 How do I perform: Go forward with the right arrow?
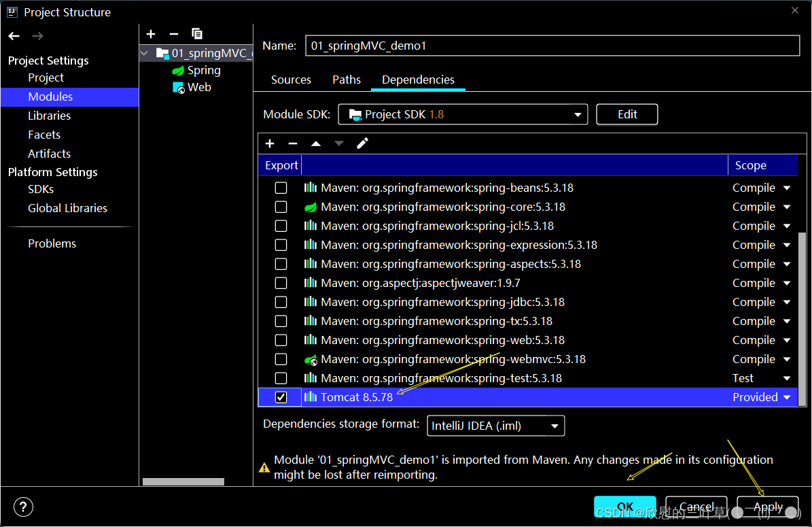pos(37,36)
